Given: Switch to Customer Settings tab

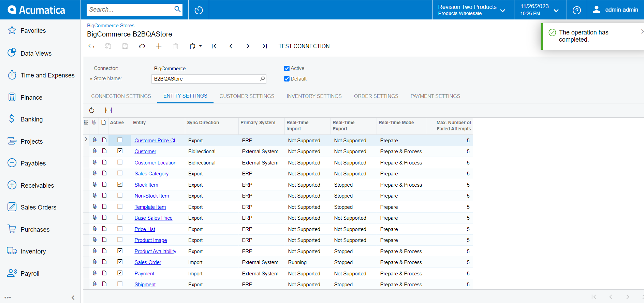Looking at the screenshot, I should pyautogui.click(x=247, y=96).
